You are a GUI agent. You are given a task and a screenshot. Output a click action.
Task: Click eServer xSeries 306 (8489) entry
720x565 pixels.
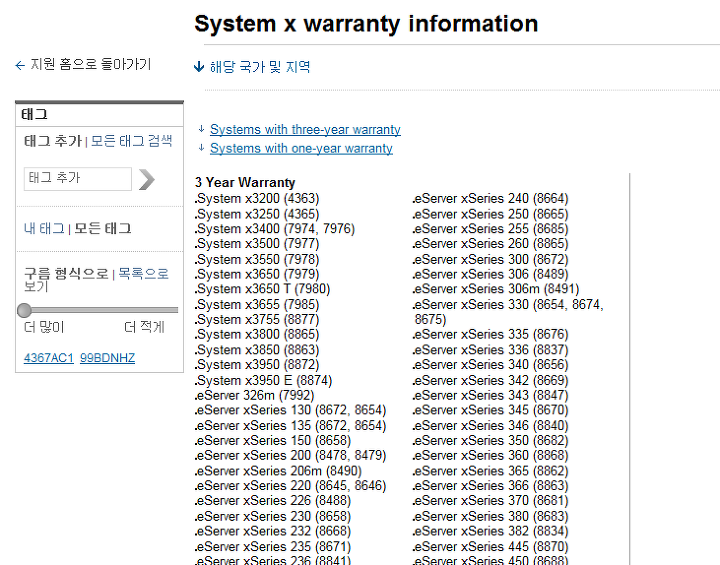[490, 274]
